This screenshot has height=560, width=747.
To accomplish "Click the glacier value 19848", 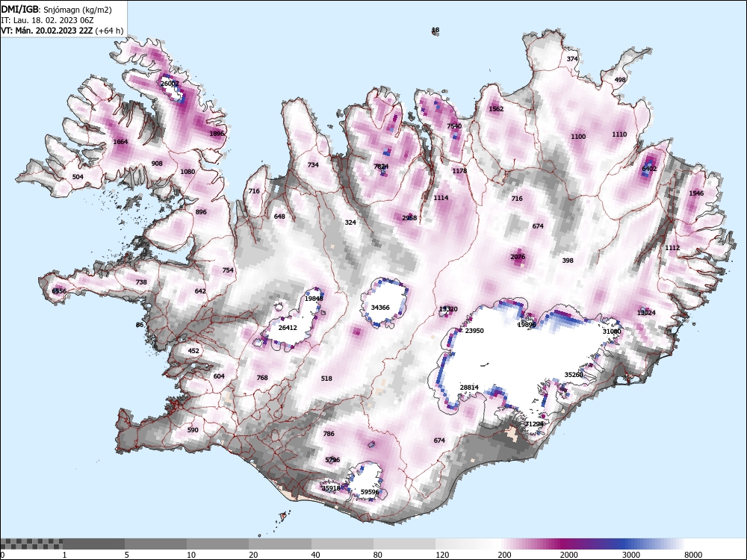I will (x=314, y=299).
